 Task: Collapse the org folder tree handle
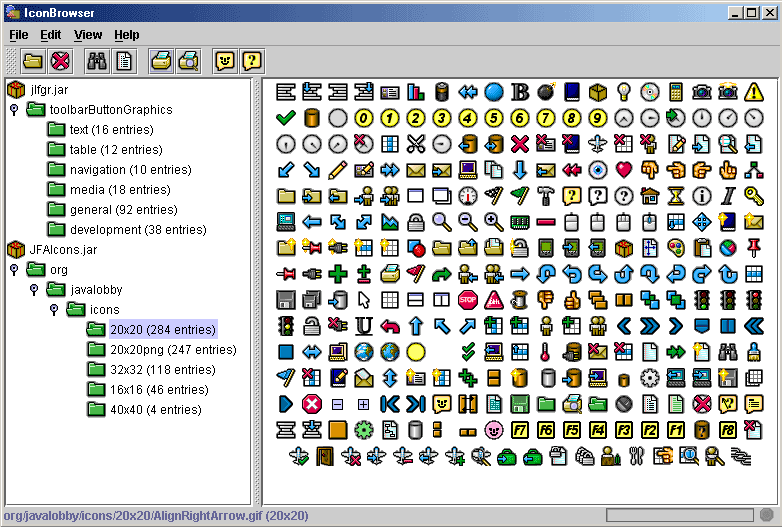pyautogui.click(x=14, y=270)
